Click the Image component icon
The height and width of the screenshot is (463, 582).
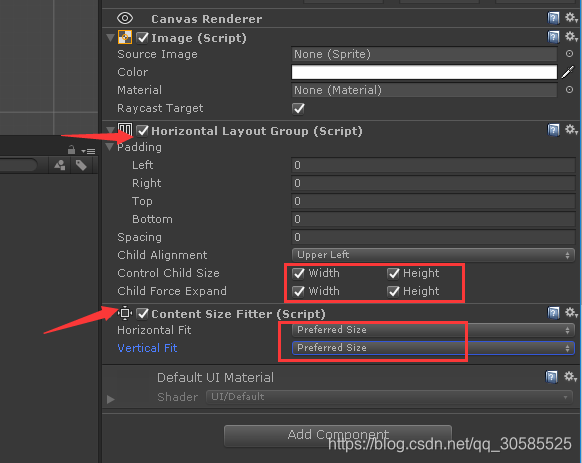click(x=125, y=37)
